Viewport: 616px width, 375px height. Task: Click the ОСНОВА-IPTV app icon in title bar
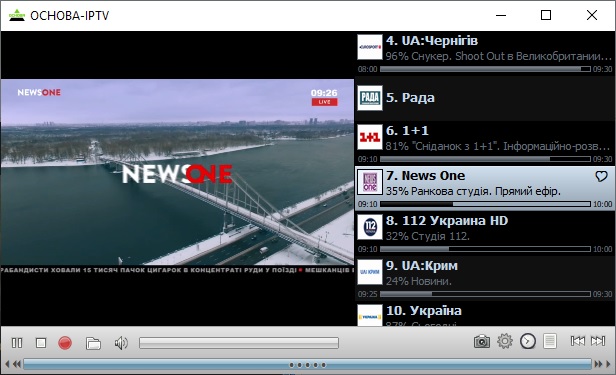pyautogui.click(x=17, y=15)
